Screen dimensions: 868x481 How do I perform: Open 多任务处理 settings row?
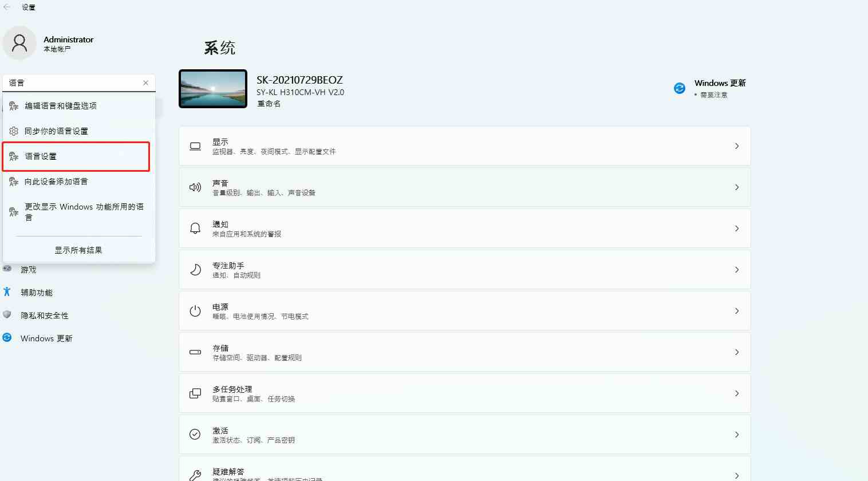pyautogui.click(x=464, y=393)
